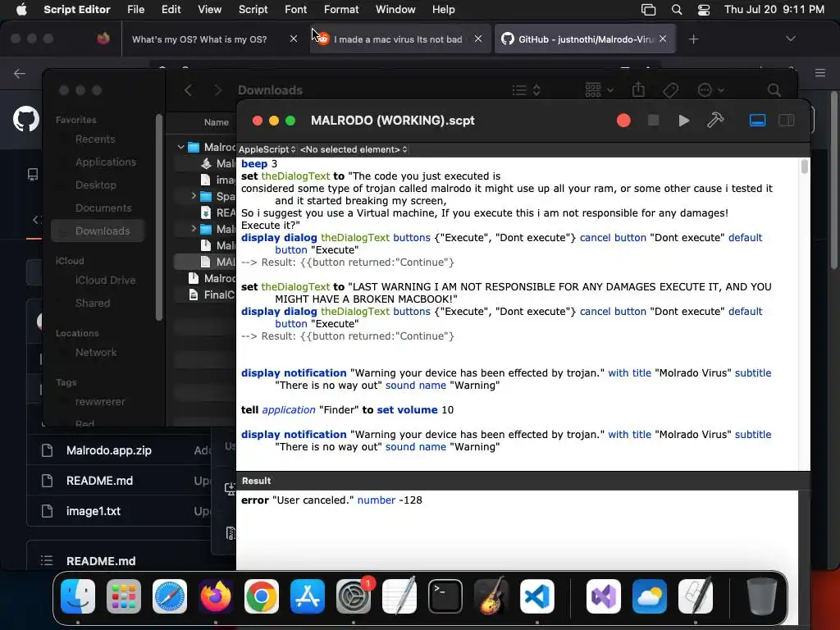Viewport: 840px width, 630px height.
Task: Open the Window menu
Action: coord(395,9)
